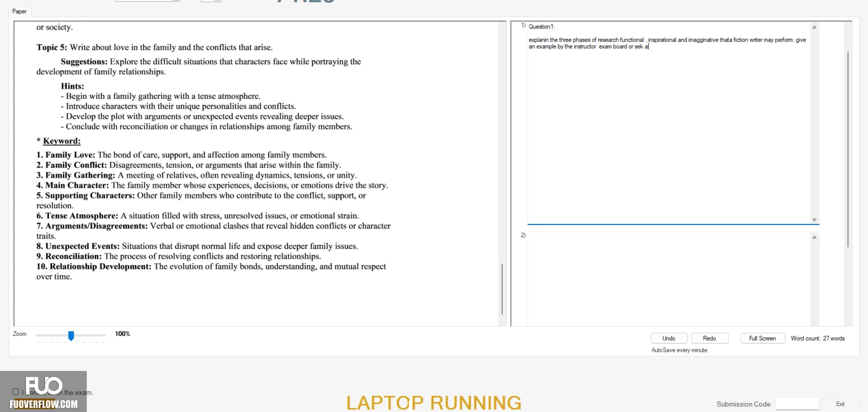
Task: Click keyword '6. Tense Atmosphere:'
Action: [x=77, y=216]
